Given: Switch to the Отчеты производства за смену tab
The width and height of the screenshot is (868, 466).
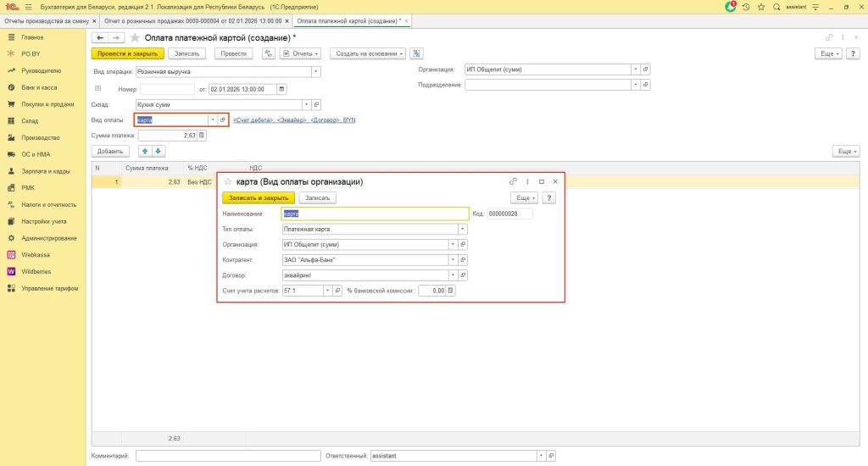Looking at the screenshot, I should coord(48,20).
